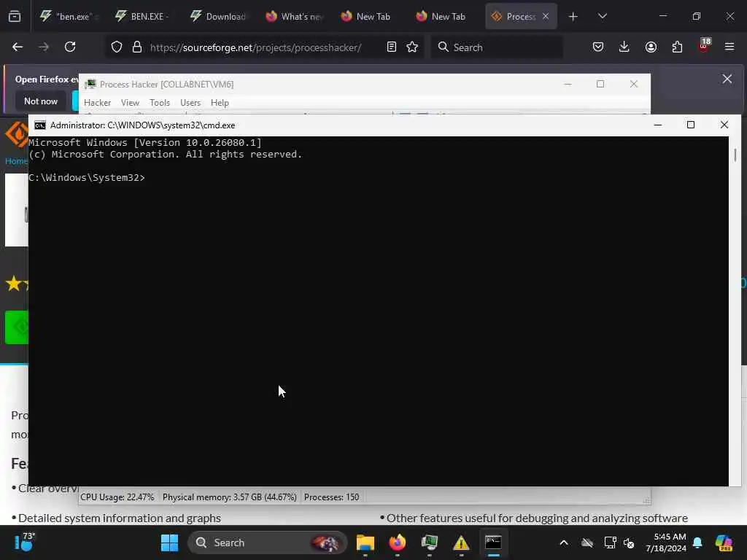Screen dimensions: 747x560
Task: Open the weather widget showing 73°
Action: [24, 542]
